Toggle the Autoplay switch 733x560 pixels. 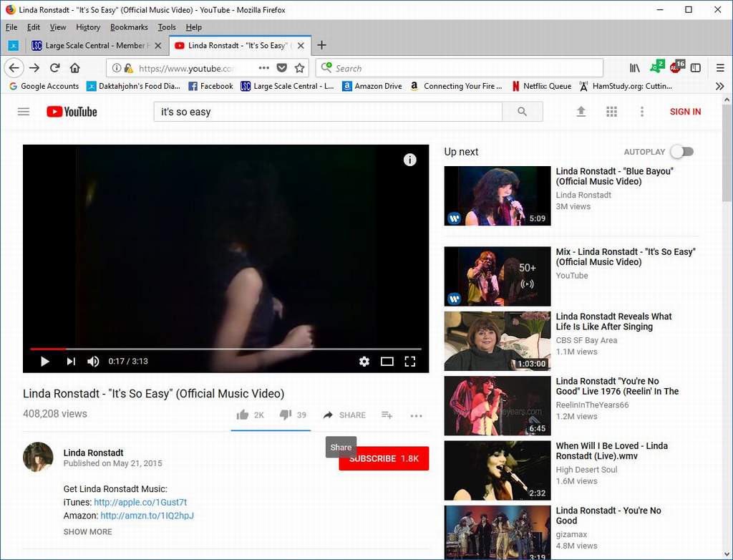coord(682,152)
